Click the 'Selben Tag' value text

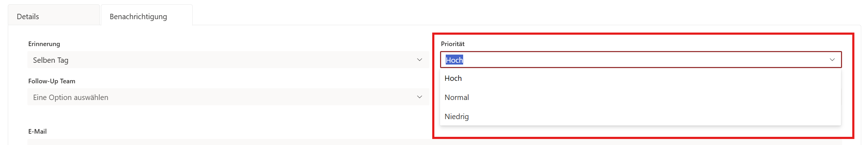[50, 60]
